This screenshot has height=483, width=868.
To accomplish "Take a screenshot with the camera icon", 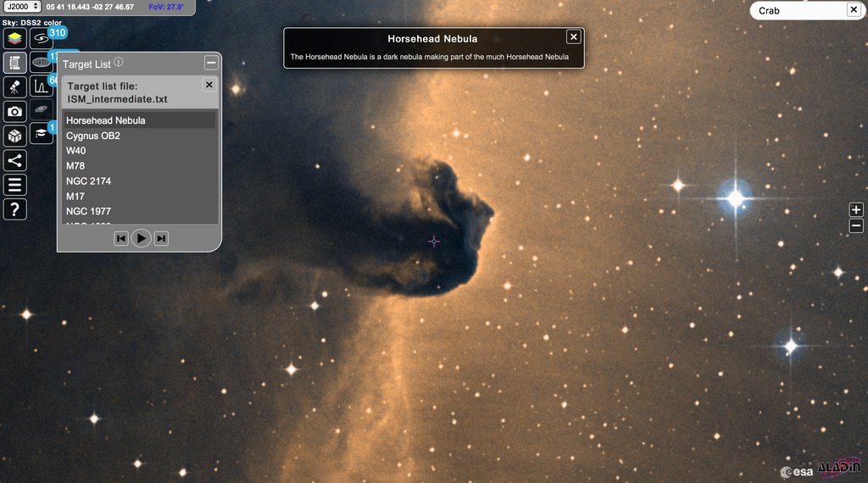I will 15,111.
